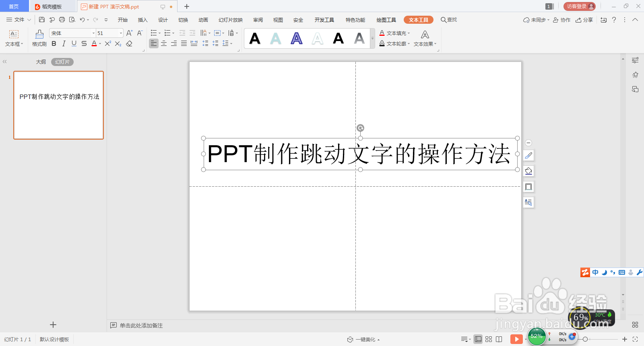
Task: Toggle underline formatting
Action: 74,43
